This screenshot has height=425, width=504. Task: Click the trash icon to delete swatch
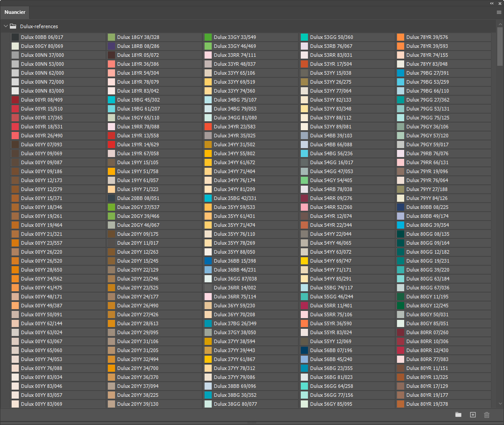tap(487, 415)
